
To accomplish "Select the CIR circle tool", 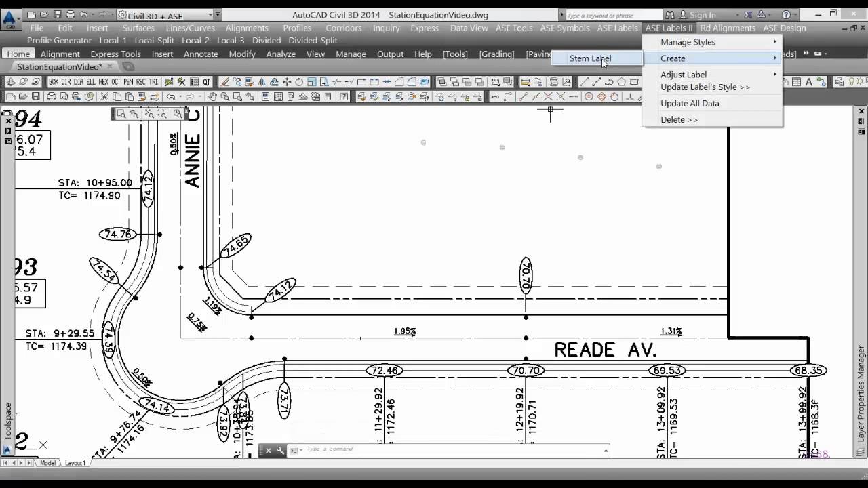I will tap(66, 81).
